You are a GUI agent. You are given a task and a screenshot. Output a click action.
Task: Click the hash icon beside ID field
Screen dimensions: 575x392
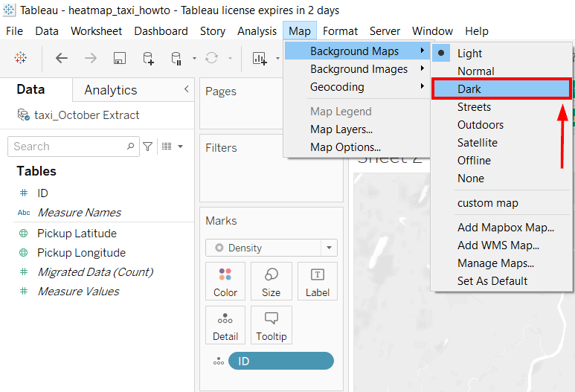[24, 193]
